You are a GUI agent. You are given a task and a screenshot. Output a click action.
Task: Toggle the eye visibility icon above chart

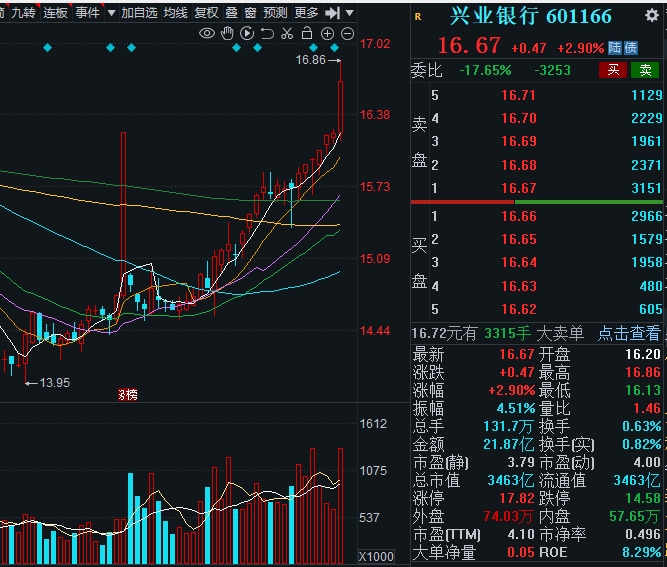207,33
